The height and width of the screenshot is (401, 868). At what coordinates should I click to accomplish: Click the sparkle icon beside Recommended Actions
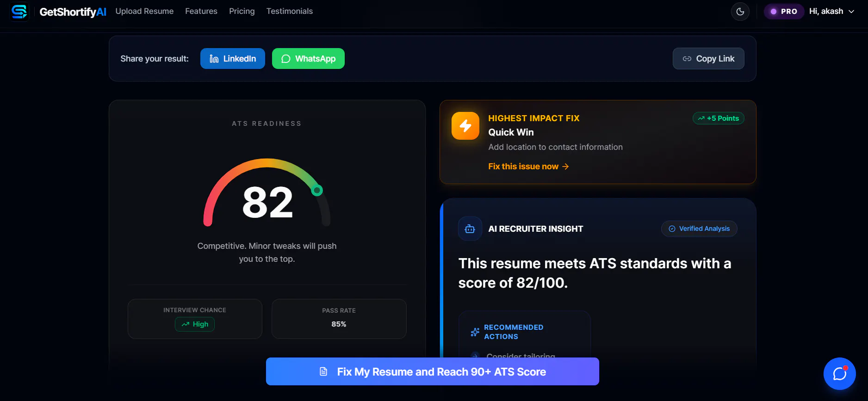475,332
